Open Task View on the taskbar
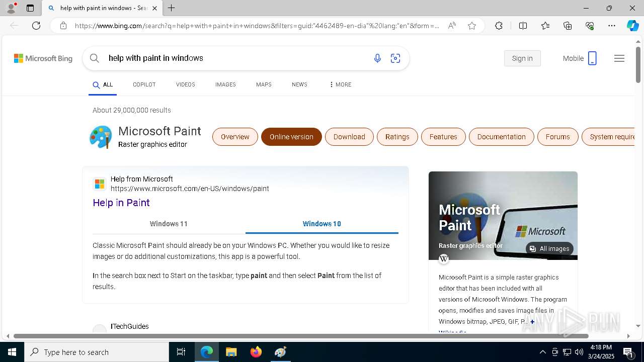The image size is (644, 362). tap(181, 352)
